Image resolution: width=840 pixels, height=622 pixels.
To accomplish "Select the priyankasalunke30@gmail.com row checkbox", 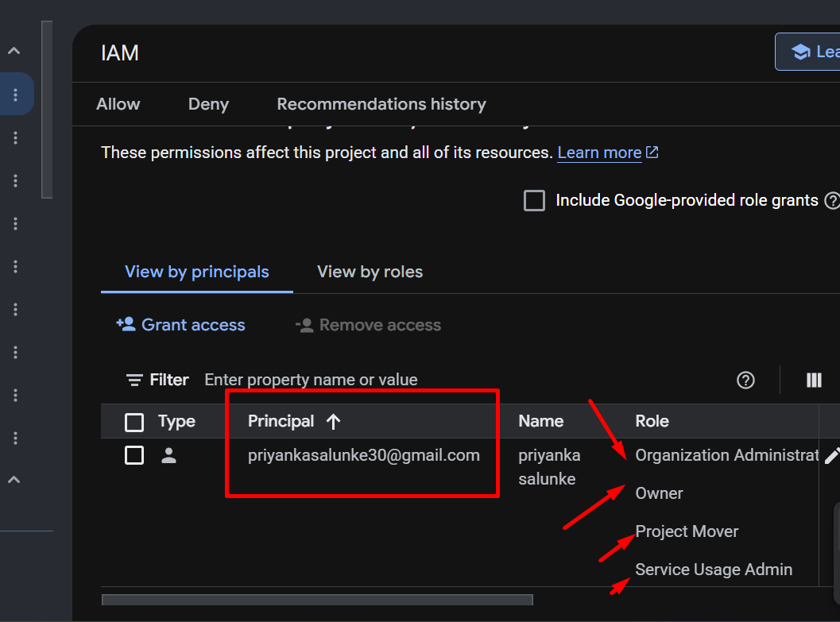I will click(134, 455).
